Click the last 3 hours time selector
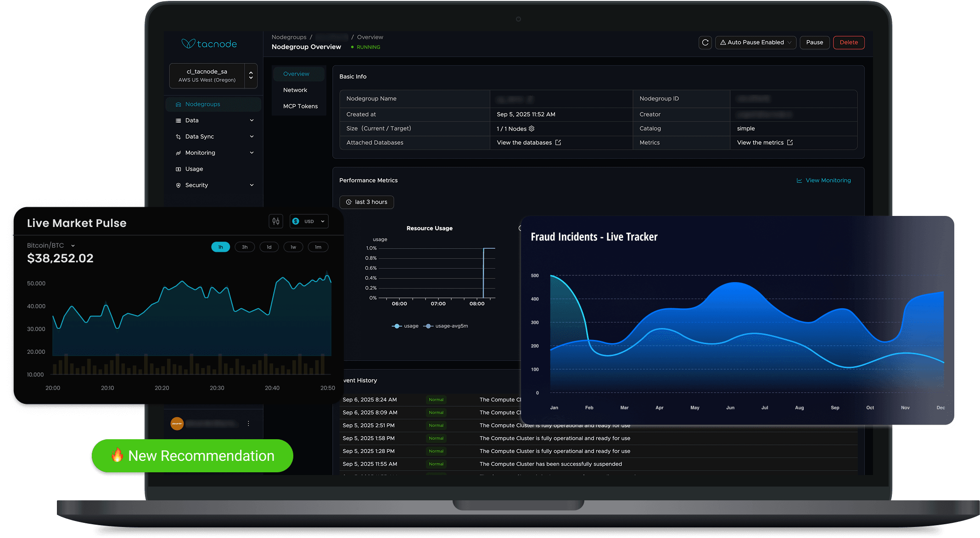 click(x=366, y=202)
